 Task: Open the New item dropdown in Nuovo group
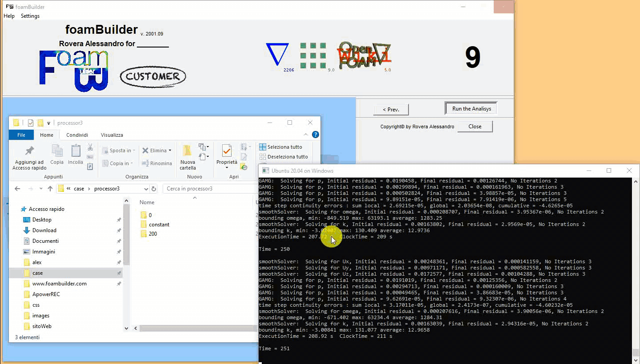click(204, 147)
